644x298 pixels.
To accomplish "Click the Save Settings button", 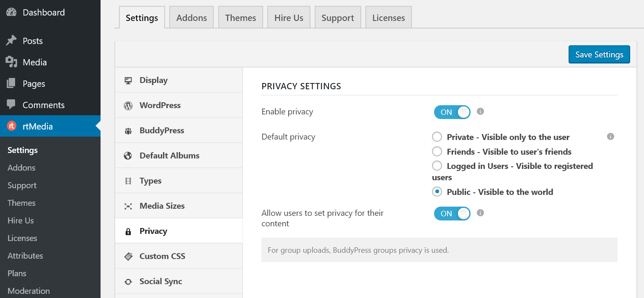I will click(599, 54).
